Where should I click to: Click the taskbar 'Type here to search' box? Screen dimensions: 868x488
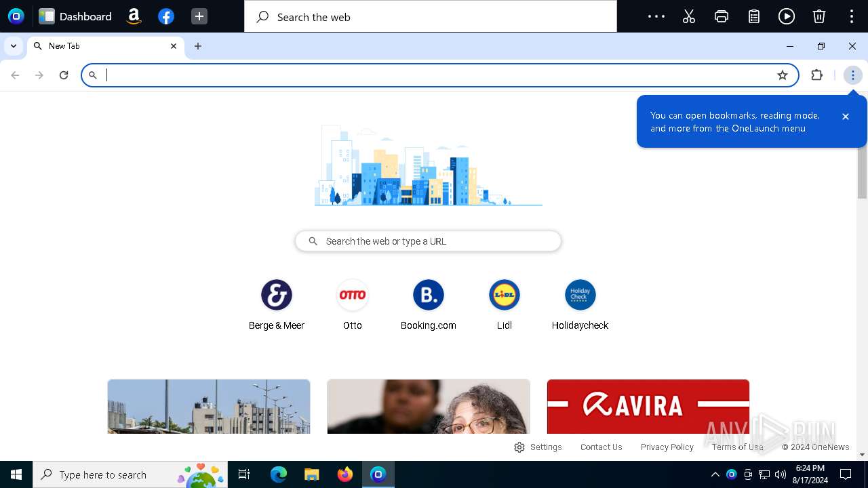(130, 474)
